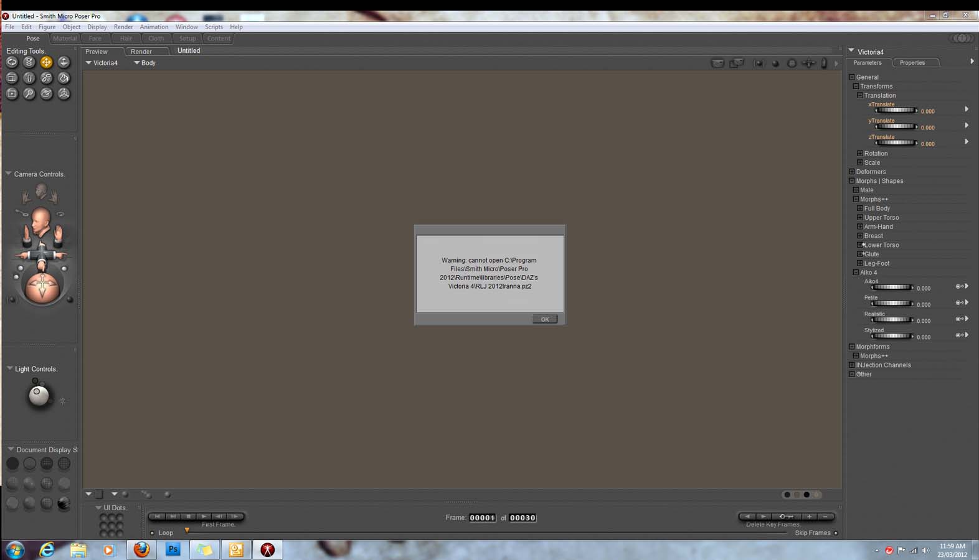The image size is (979, 560).
Task: Open the File menu
Action: 10,27
